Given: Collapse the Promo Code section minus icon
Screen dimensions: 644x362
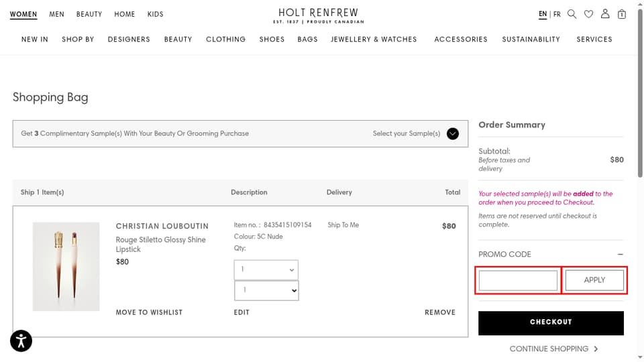Looking at the screenshot, I should [620, 255].
